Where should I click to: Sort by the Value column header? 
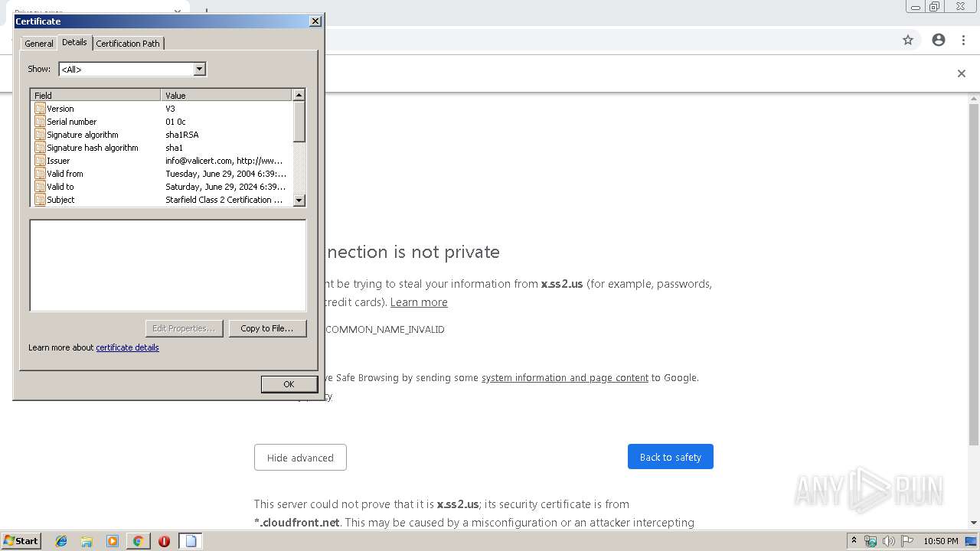[227, 95]
